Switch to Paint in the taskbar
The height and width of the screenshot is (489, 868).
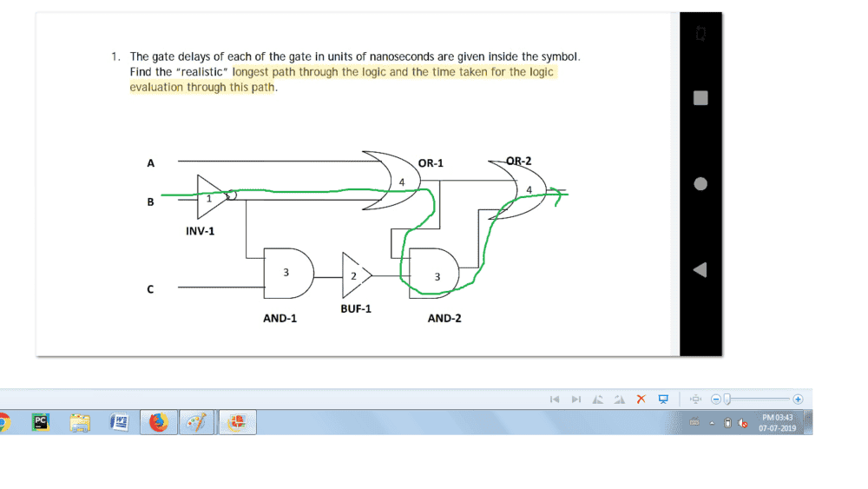(x=197, y=422)
